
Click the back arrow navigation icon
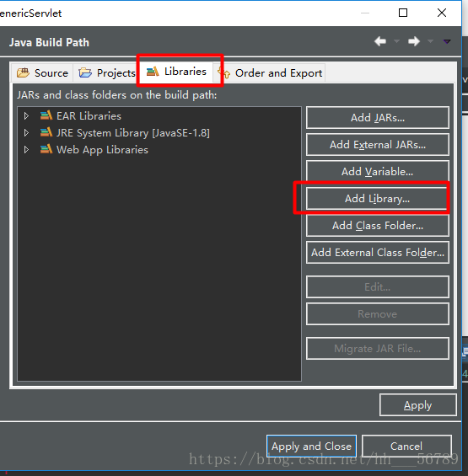(380, 41)
